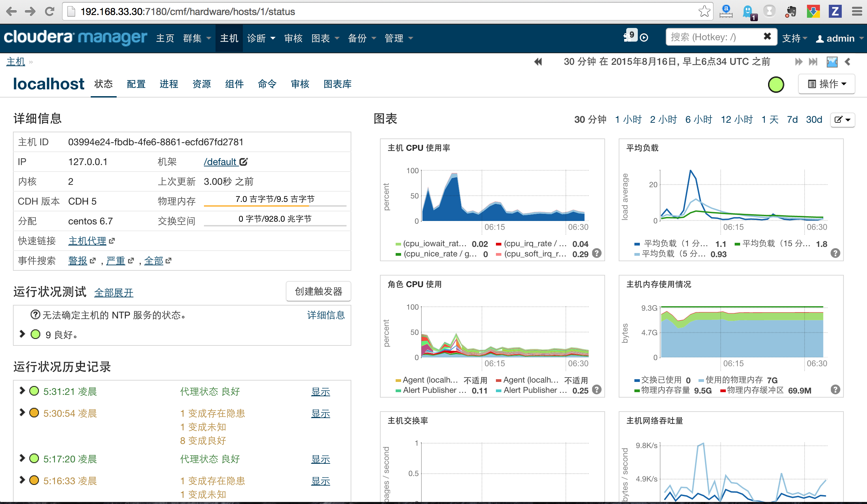Click the edit rack pencil icon
867x504 pixels.
pos(244,162)
